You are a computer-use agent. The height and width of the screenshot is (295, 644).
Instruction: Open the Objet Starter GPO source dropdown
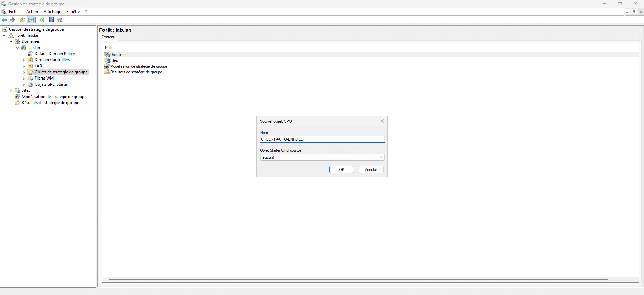tap(381, 157)
